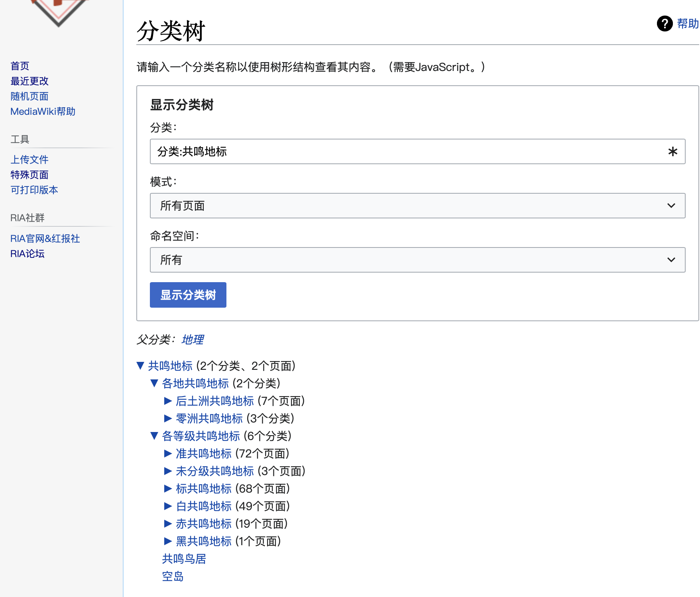Collapse the 各等级共鸣地标 subcategory
This screenshot has width=700, height=597.
tap(154, 436)
